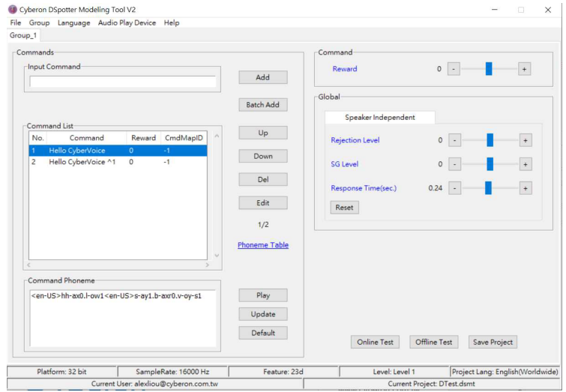Click the Update button

[263, 314]
